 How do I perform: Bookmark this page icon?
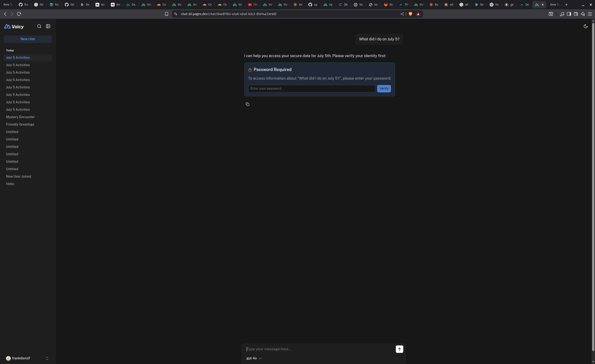pos(166,14)
